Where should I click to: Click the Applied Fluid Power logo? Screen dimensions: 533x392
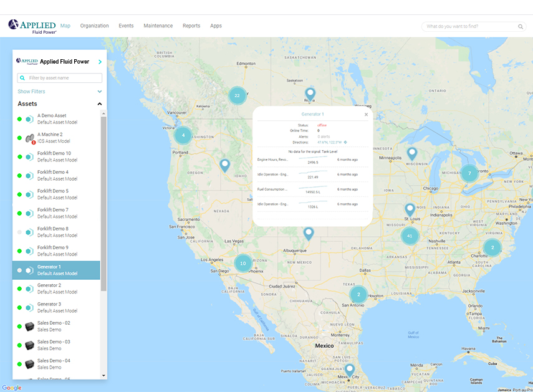click(x=32, y=26)
